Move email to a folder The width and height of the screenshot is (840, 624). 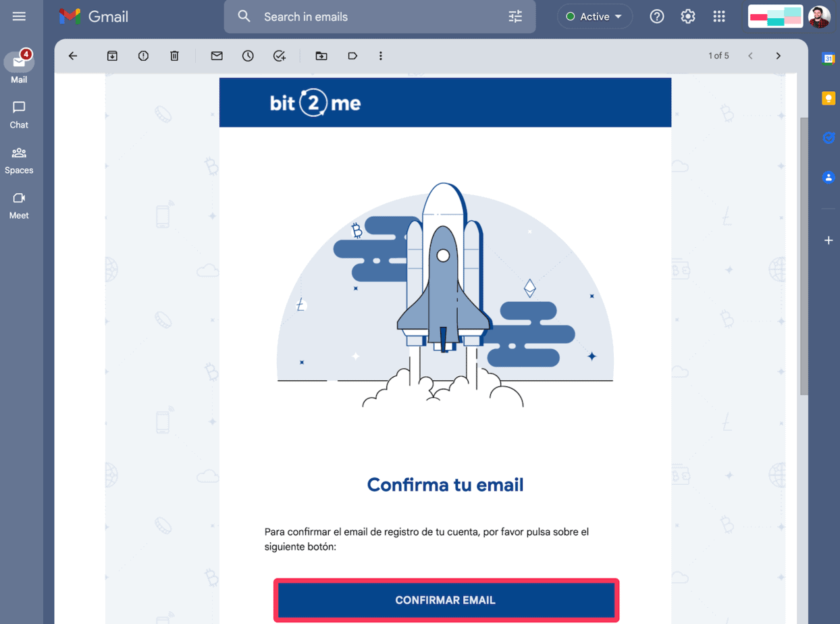pyautogui.click(x=321, y=56)
